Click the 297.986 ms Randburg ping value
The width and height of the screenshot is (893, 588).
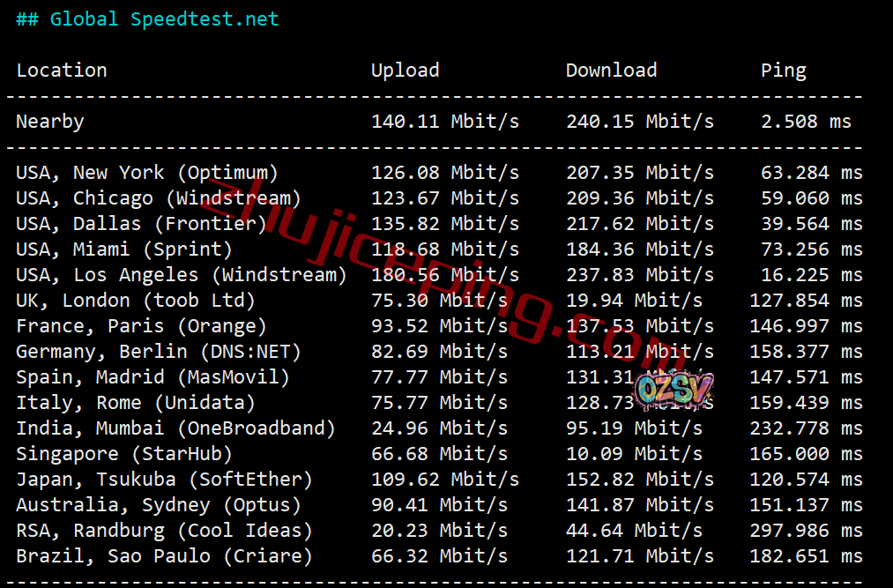806,531
